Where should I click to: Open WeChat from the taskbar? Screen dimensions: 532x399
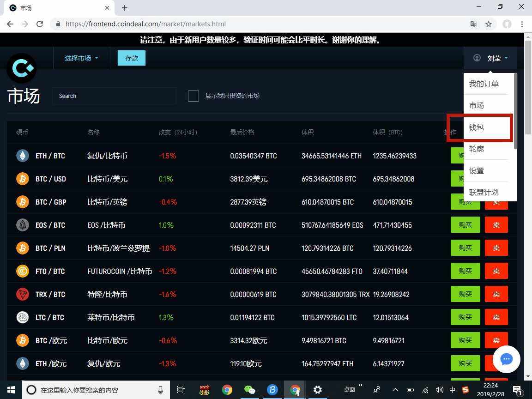pos(250,390)
